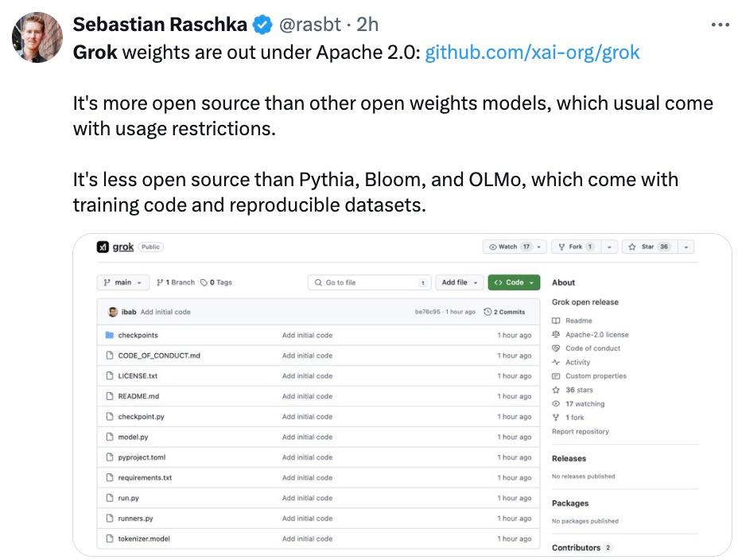Click the blue verified badge icon
Image resolution: width=738 pixels, height=560 pixels.
coord(262,25)
